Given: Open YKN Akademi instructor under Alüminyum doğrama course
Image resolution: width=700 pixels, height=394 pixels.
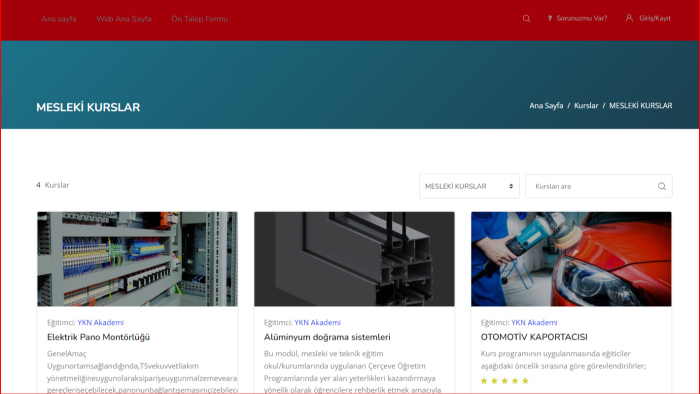Looking at the screenshot, I should 317,322.
